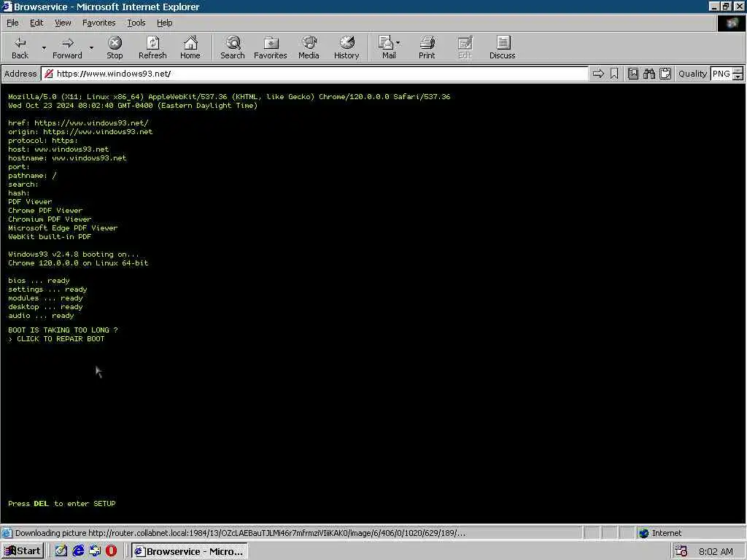Open the Back button history dropdown arrow
Image resolution: width=747 pixels, height=560 pixels.
click(x=44, y=47)
